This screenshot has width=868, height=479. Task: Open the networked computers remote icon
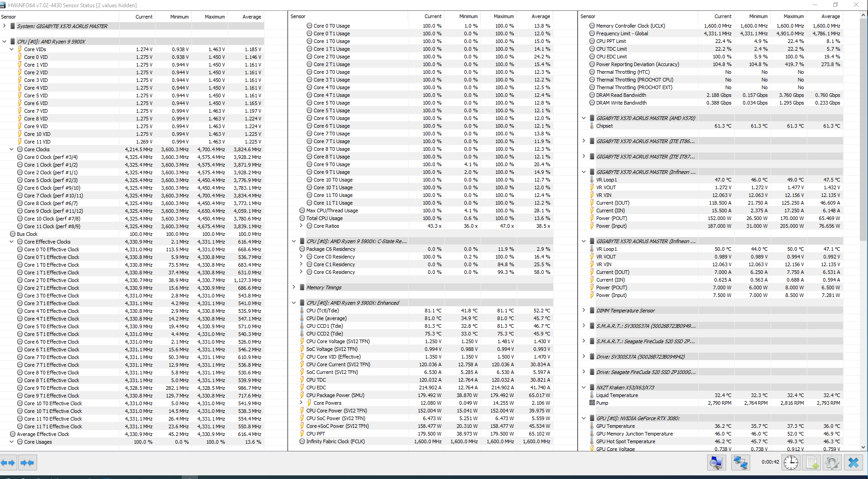pos(740,462)
